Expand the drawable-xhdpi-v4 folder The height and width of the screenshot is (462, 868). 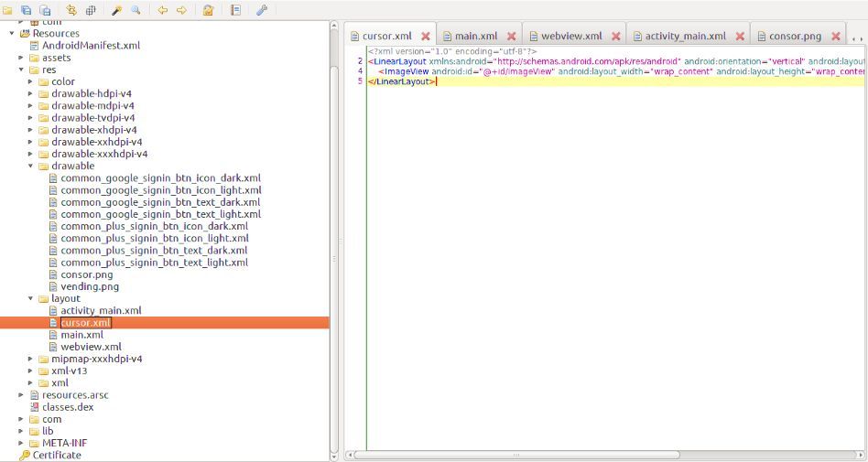pos(30,130)
